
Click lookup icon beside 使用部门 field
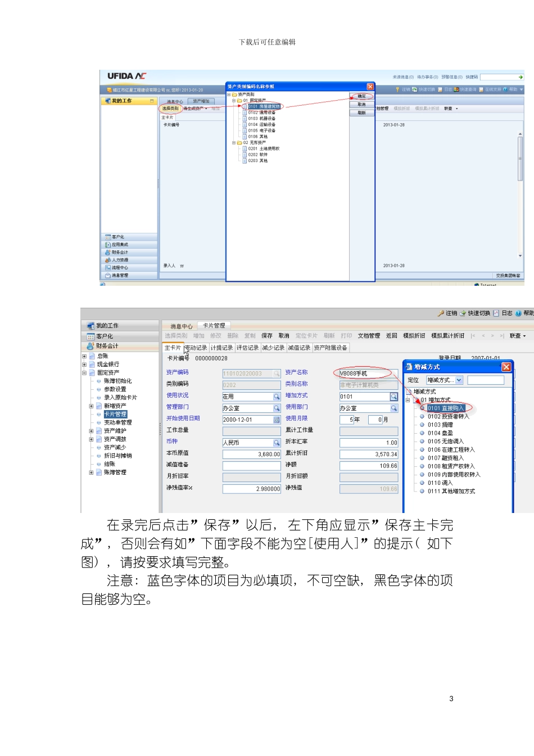394,408
